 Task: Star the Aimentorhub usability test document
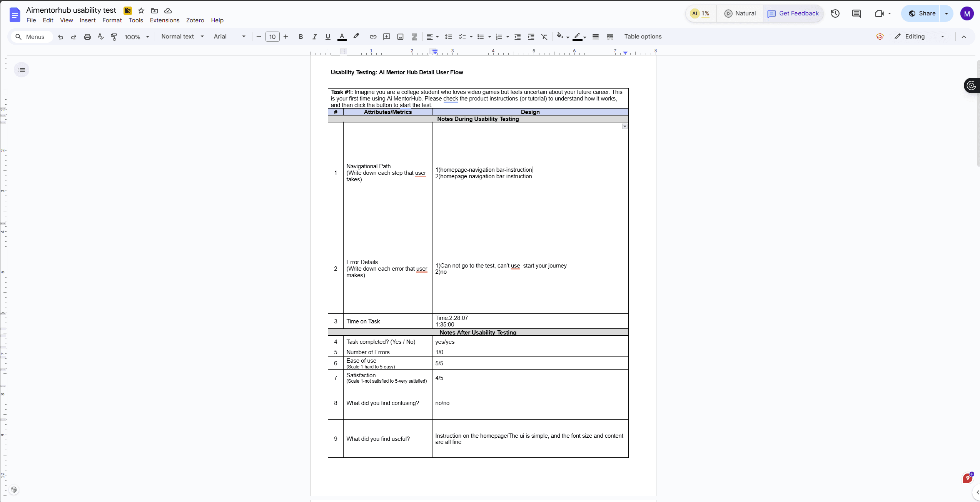pos(141,11)
